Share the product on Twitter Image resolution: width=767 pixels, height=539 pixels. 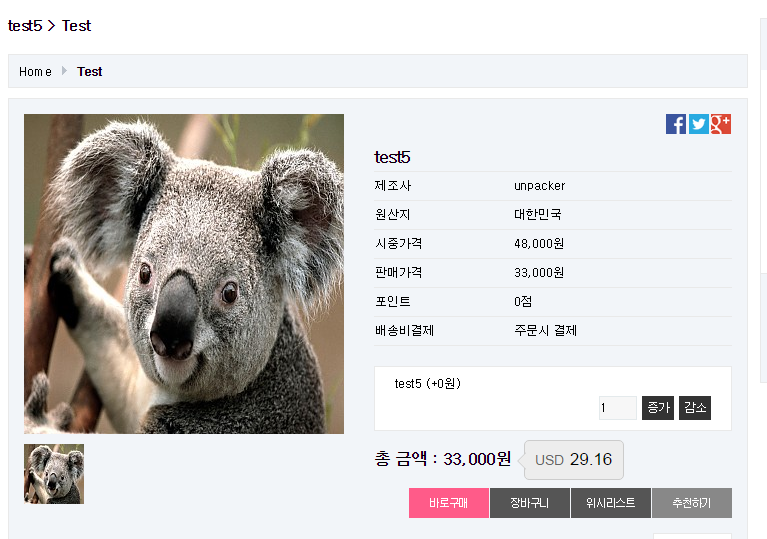[x=698, y=124]
